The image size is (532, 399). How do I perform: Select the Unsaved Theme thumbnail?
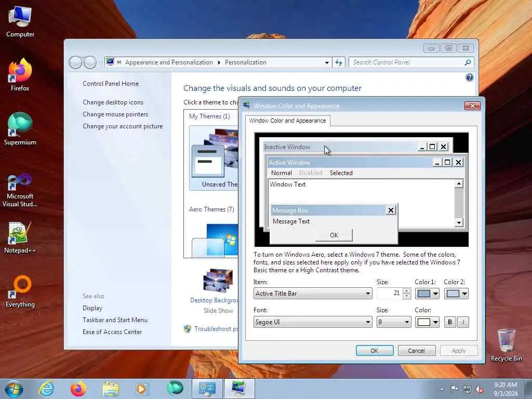tap(214, 158)
